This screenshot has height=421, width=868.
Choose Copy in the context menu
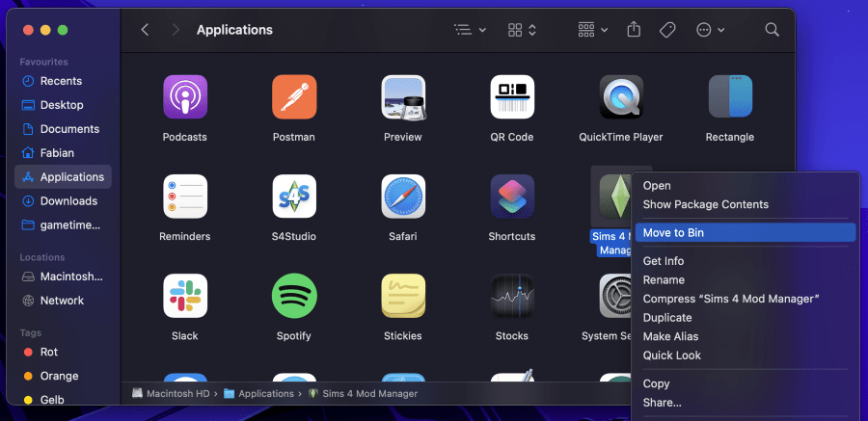pyautogui.click(x=746, y=383)
